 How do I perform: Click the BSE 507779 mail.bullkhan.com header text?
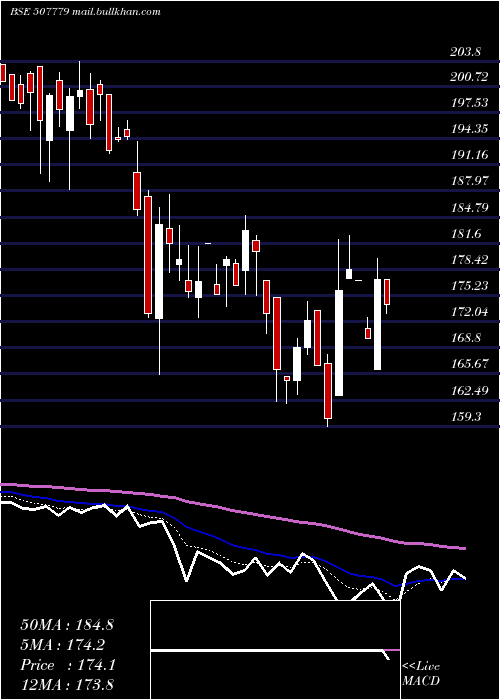(85, 12)
